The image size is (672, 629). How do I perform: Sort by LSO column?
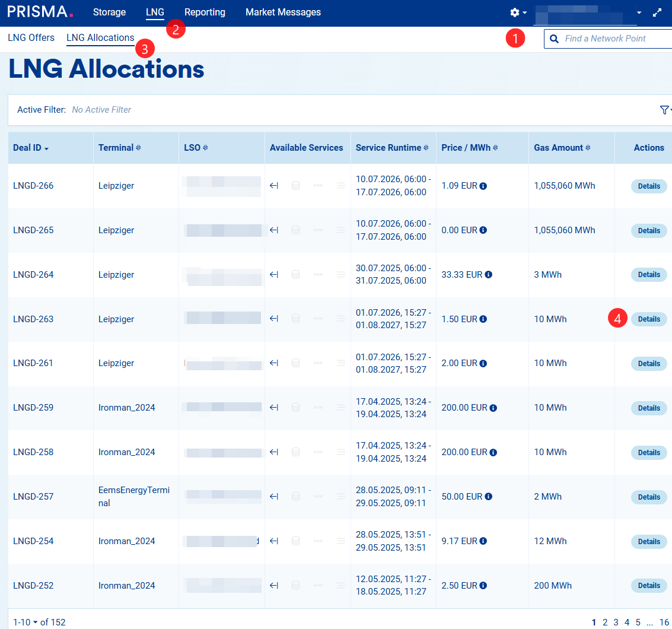point(196,148)
